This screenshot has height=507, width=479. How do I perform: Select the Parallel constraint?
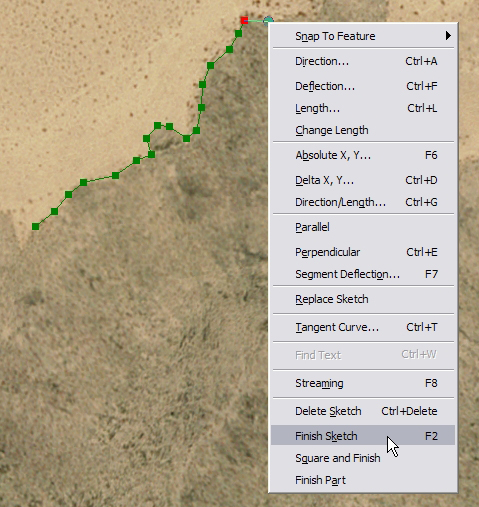(363, 227)
